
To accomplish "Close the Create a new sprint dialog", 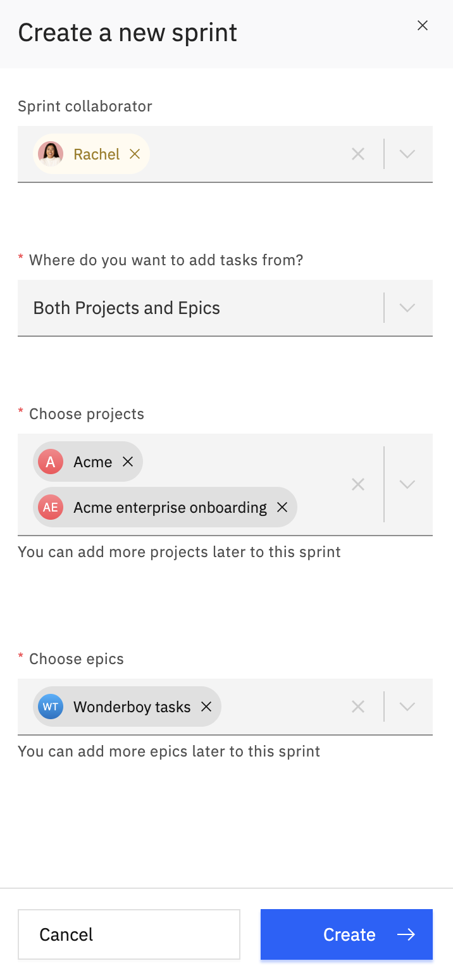I will (423, 25).
